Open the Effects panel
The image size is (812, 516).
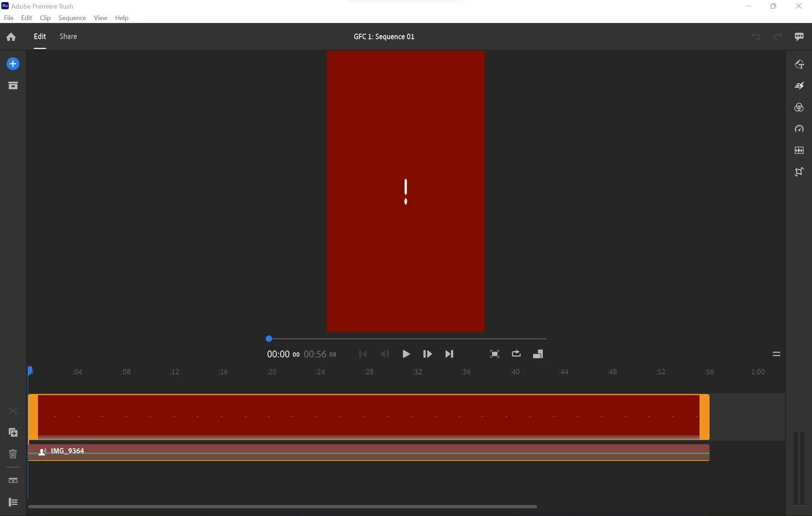799,86
